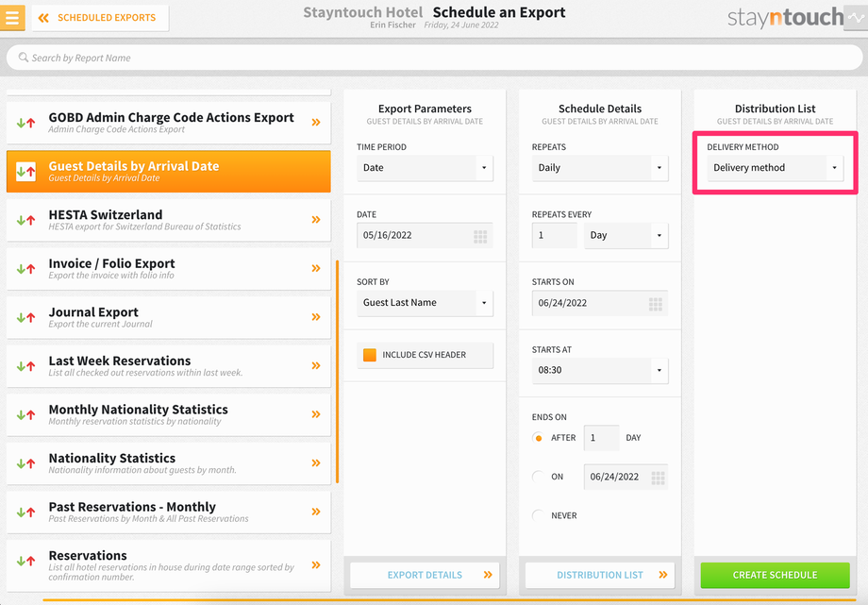Open calendar icon in export Date field

click(x=480, y=237)
